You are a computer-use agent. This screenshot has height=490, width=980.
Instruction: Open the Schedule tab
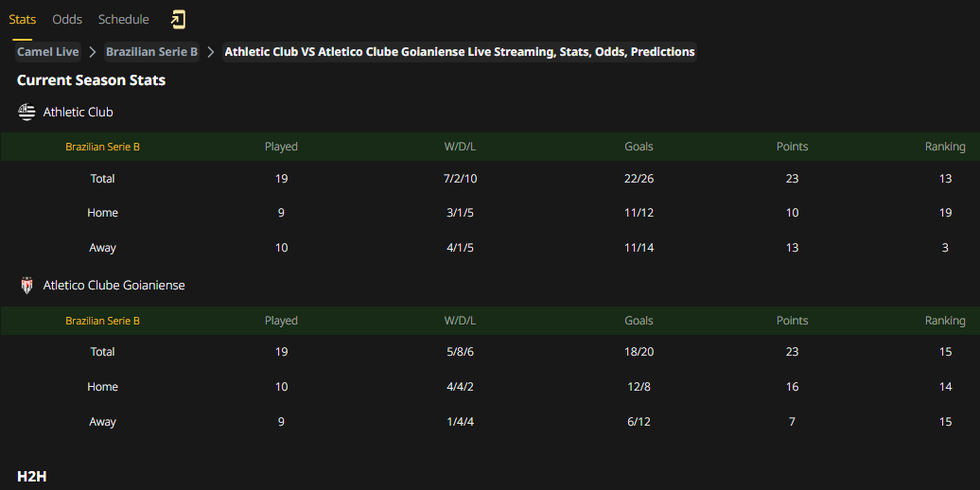(x=123, y=19)
